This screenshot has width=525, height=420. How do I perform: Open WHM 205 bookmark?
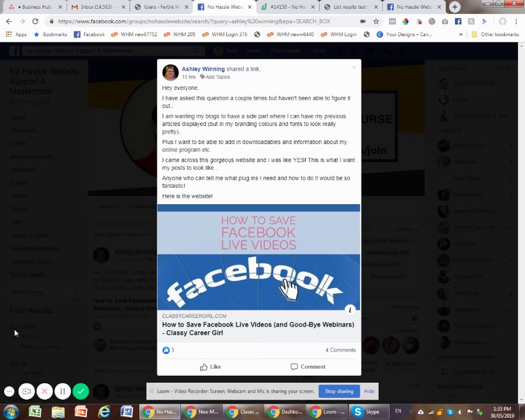pyautogui.click(x=180, y=34)
